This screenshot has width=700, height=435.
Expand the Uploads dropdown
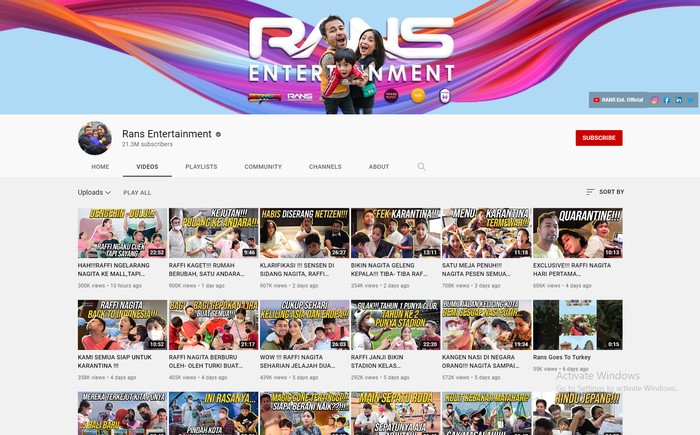[94, 192]
